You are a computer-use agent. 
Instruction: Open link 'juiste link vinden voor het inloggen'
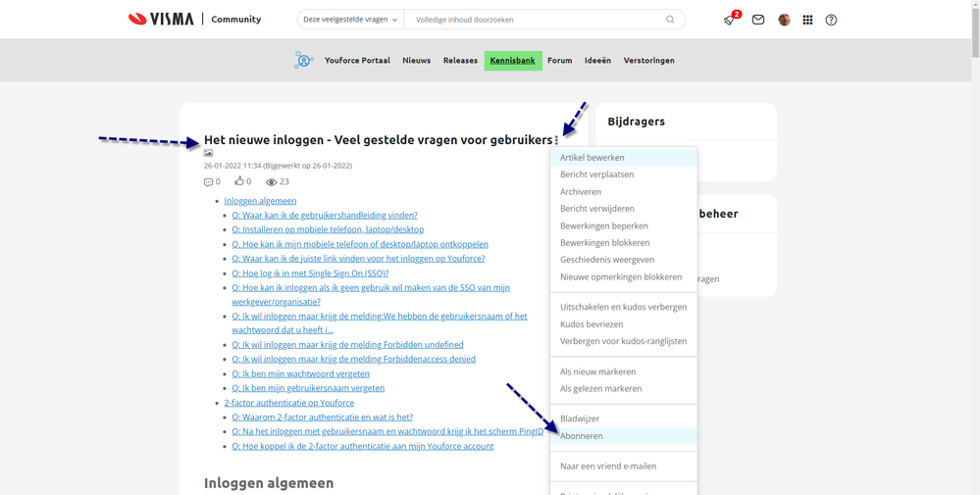(358, 259)
